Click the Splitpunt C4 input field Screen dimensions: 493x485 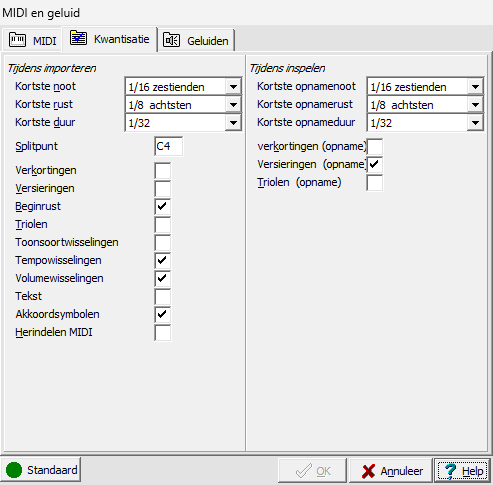(x=169, y=146)
